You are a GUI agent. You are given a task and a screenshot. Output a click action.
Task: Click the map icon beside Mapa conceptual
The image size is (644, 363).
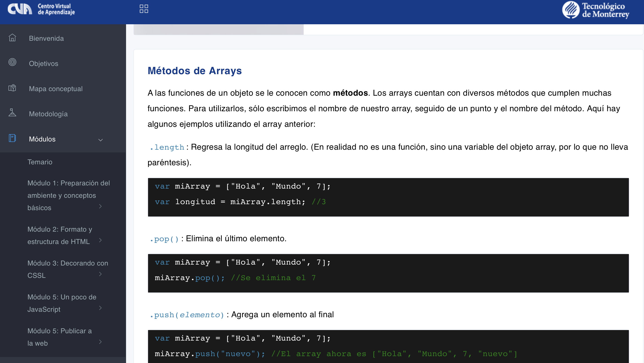point(12,88)
